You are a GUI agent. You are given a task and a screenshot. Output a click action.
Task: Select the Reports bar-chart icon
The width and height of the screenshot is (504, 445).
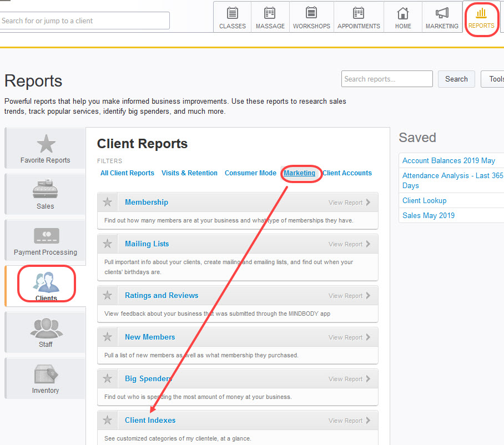coord(481,17)
